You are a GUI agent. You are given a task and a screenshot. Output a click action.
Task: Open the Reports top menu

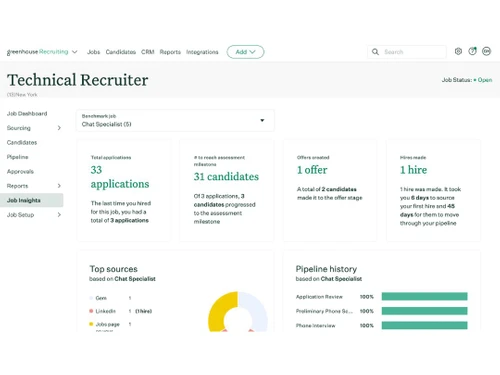pos(170,52)
